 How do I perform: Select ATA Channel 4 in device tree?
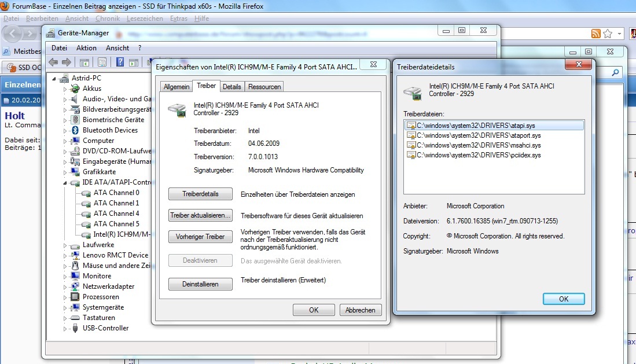click(x=116, y=214)
